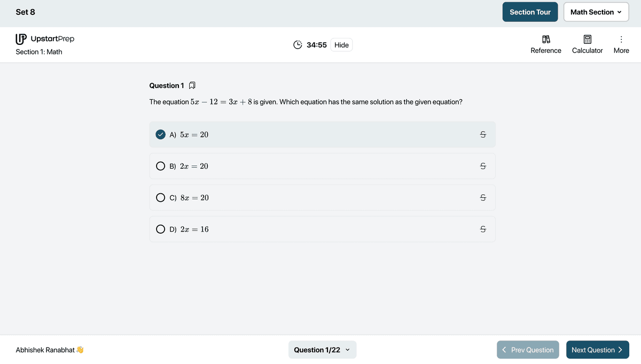Open the More three-dots icon
The height and width of the screenshot is (364, 641).
pyautogui.click(x=621, y=39)
